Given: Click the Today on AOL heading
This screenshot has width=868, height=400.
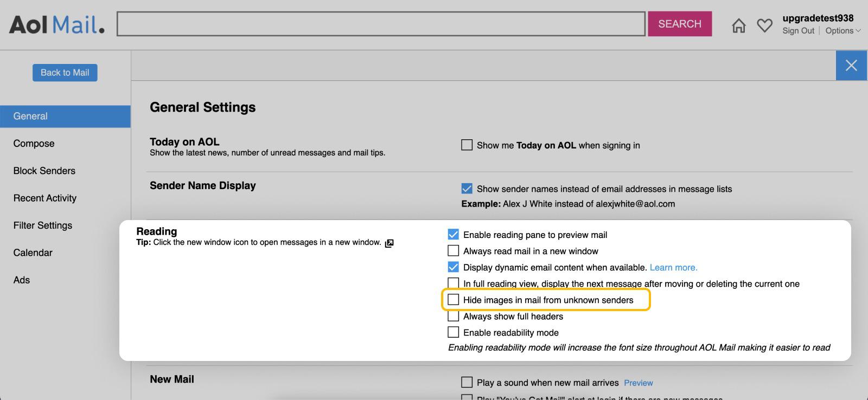Looking at the screenshot, I should 184,141.
